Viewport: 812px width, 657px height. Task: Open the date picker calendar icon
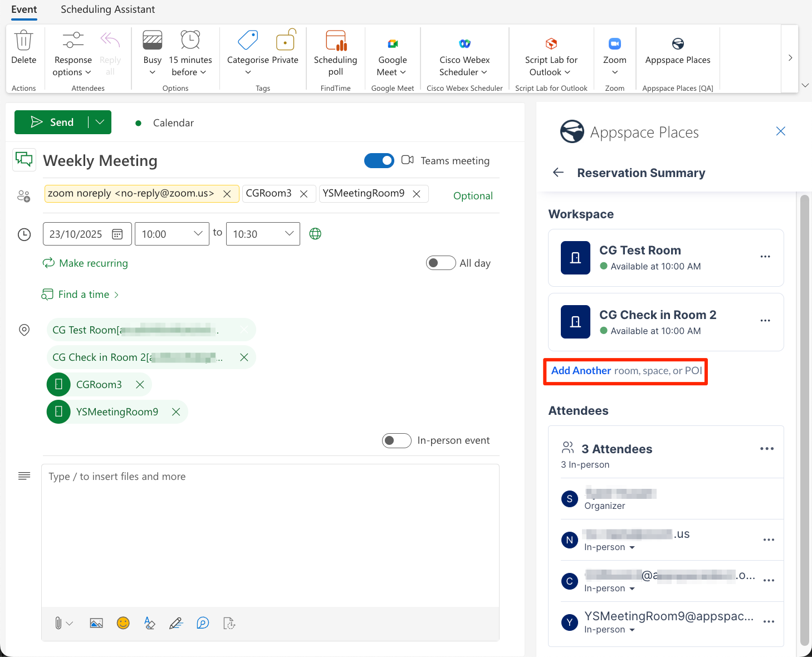tap(117, 234)
